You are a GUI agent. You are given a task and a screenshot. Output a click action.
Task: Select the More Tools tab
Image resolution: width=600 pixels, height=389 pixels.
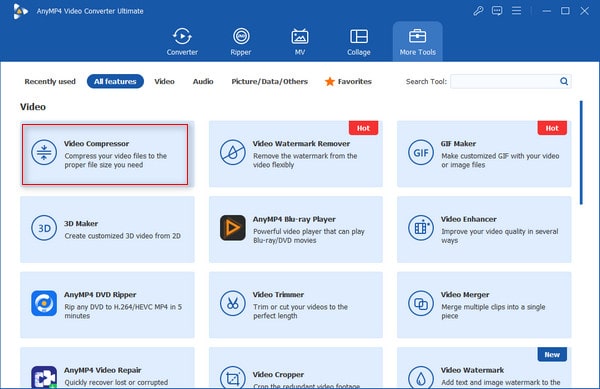click(417, 42)
